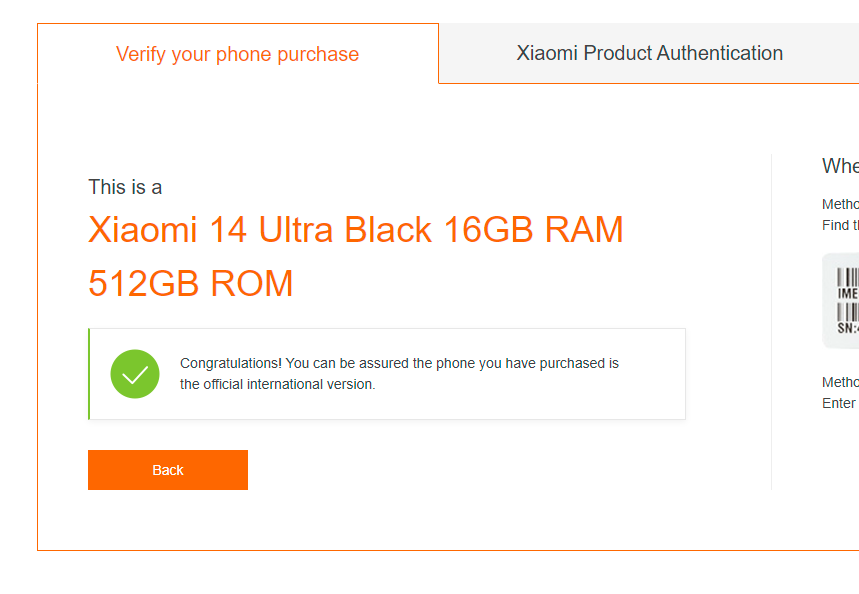Click the first "Metho" label above the barcode

point(840,204)
